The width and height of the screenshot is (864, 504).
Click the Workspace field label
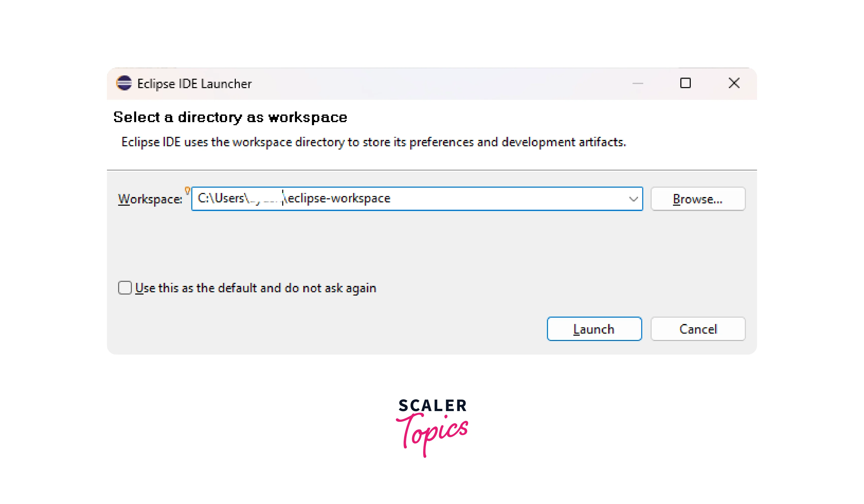tap(150, 199)
